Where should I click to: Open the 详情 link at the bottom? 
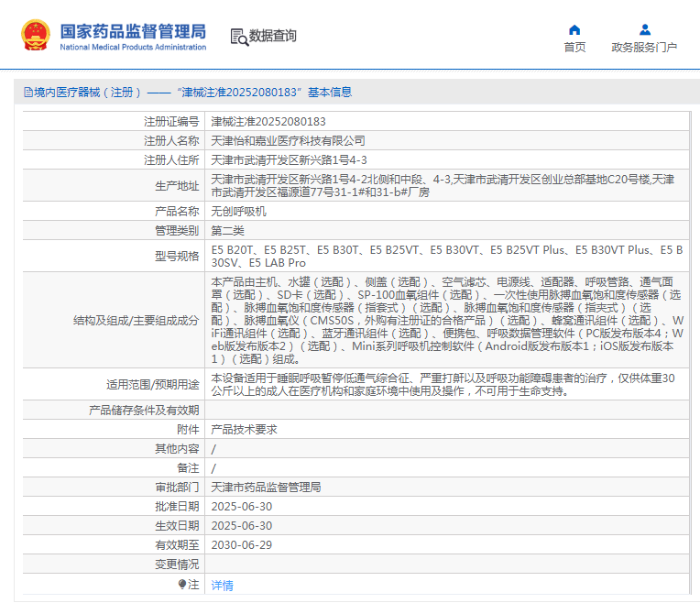point(222,585)
